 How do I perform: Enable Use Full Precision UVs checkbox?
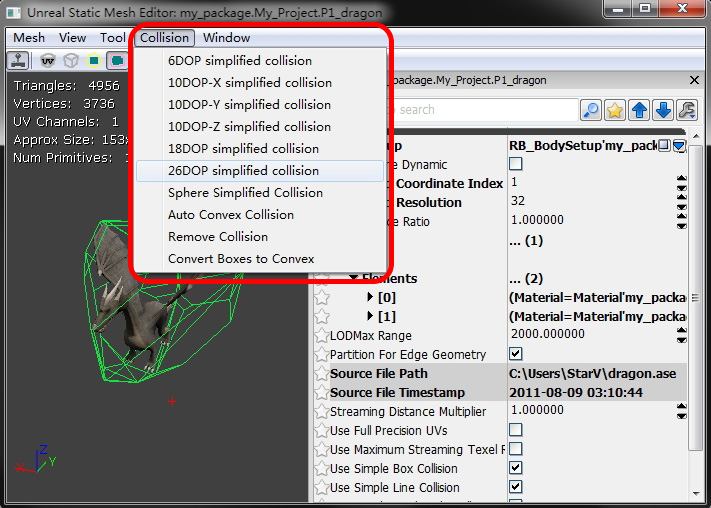coord(516,430)
